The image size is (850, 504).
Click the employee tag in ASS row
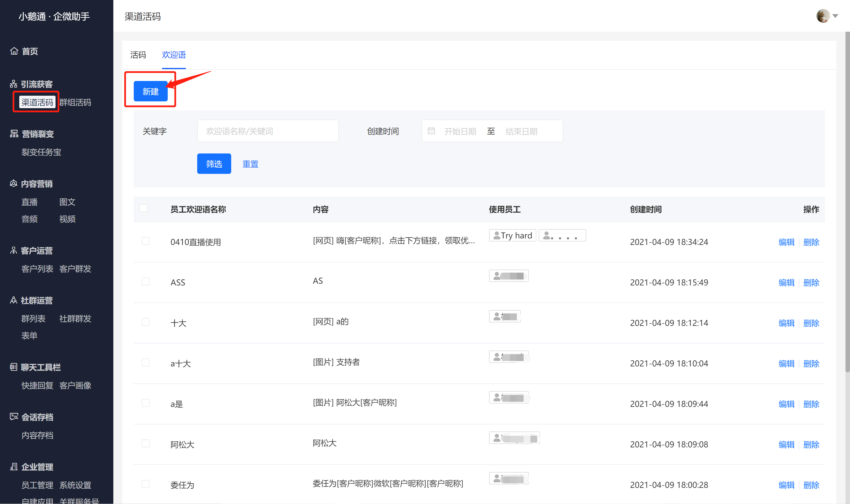coord(509,276)
